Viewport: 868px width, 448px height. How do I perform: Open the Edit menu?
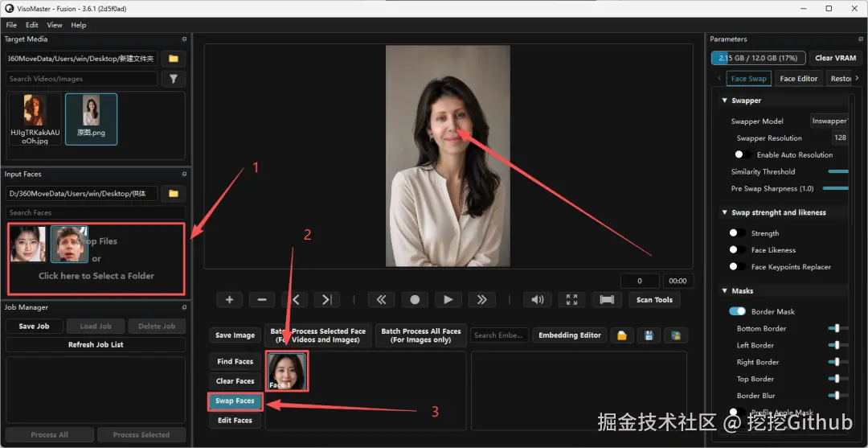tap(31, 25)
